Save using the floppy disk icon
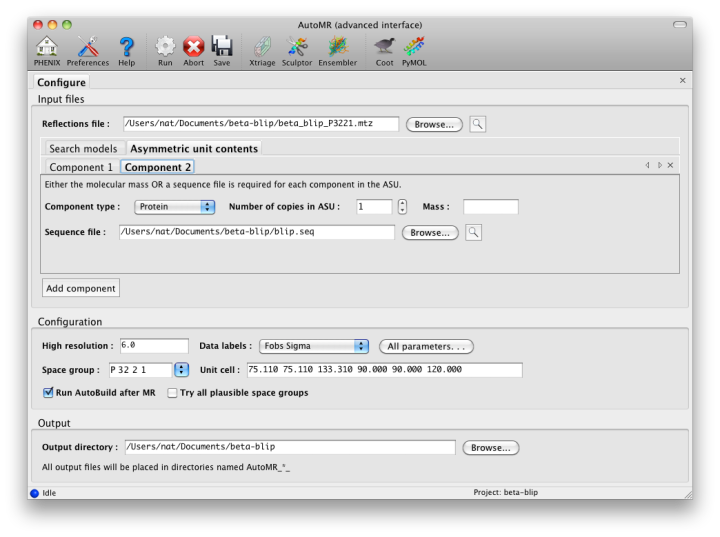The width and height of the screenshot is (720, 537). (x=222, y=47)
